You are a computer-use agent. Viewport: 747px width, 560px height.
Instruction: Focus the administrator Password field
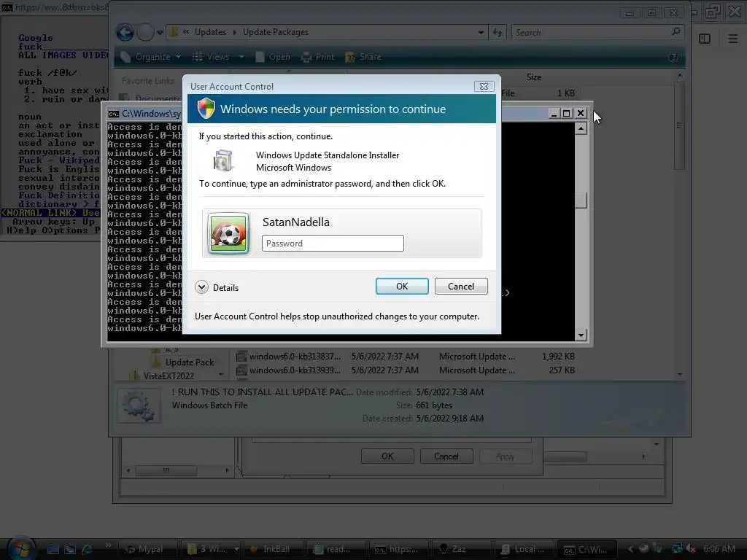(333, 244)
